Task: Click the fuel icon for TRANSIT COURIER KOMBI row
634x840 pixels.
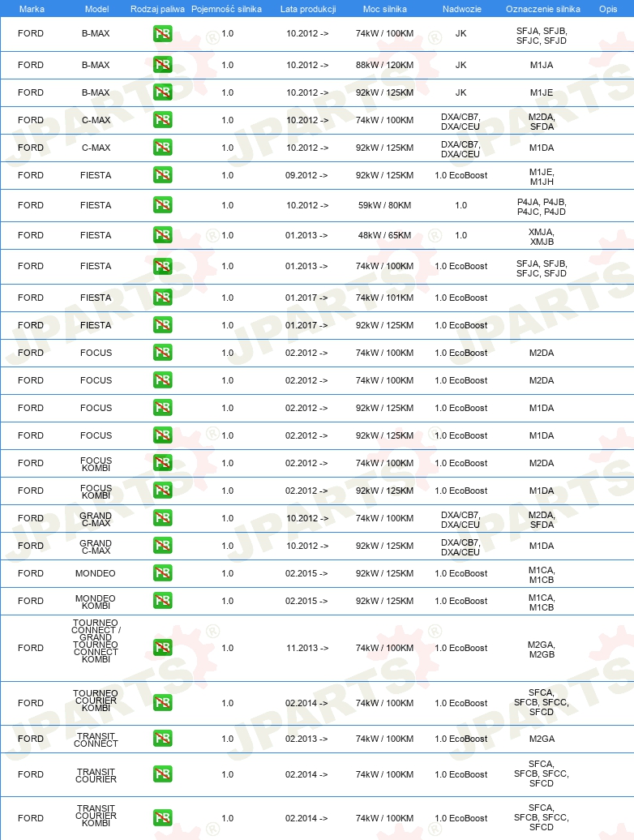Action: [163, 819]
